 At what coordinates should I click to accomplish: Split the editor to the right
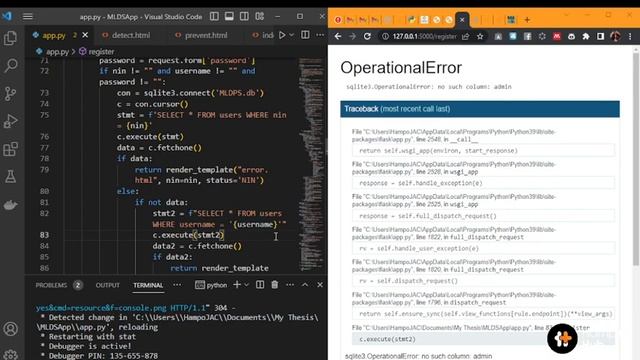[x=305, y=35]
